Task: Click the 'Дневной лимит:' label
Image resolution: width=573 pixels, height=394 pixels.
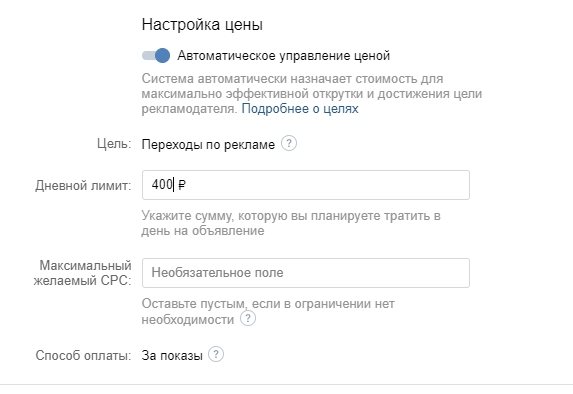Action: 83,186
